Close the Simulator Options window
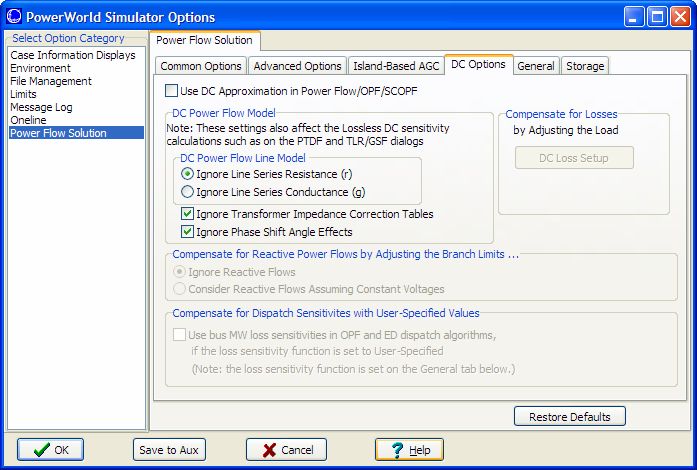This screenshot has width=697, height=470. coord(680,17)
